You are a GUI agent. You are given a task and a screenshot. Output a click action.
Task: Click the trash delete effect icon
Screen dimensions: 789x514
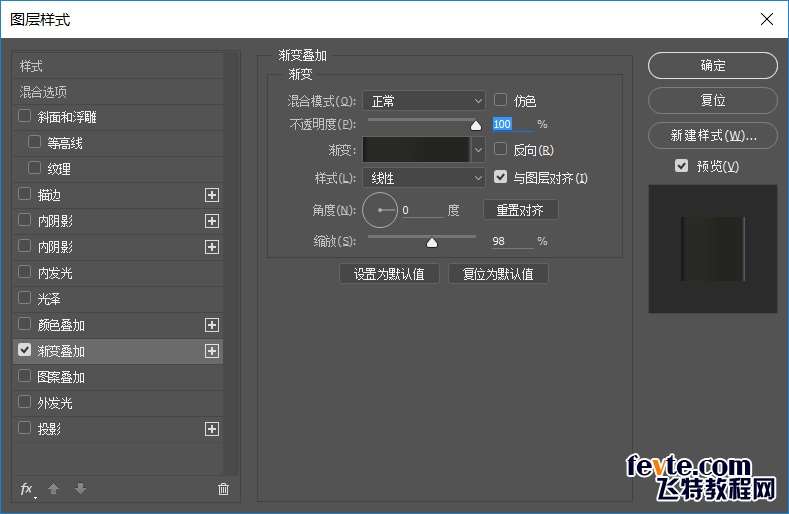(x=223, y=489)
